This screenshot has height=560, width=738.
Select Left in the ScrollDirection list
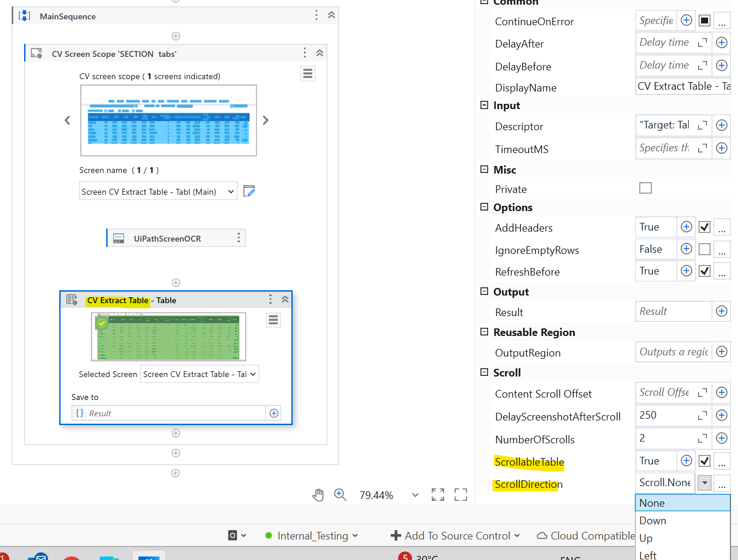coord(647,554)
